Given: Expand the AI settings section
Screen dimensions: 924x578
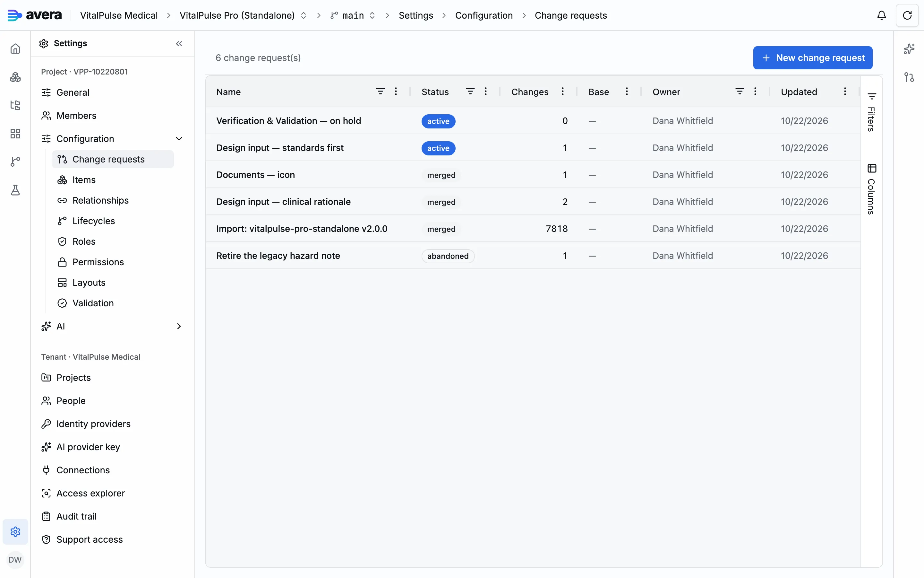Looking at the screenshot, I should [x=179, y=326].
